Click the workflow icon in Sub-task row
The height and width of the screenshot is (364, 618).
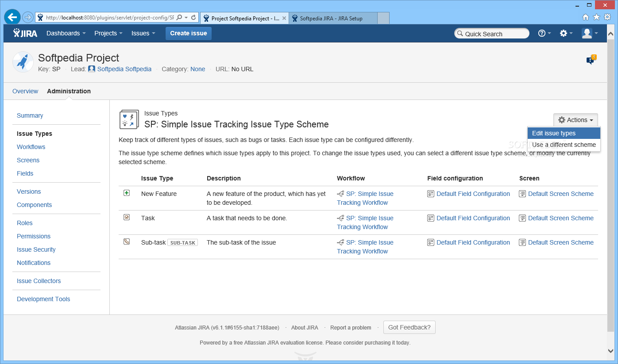point(340,242)
